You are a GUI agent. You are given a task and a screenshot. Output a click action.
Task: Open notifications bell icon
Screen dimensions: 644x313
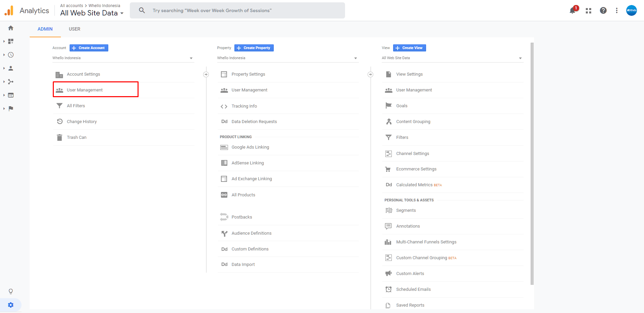(572, 11)
